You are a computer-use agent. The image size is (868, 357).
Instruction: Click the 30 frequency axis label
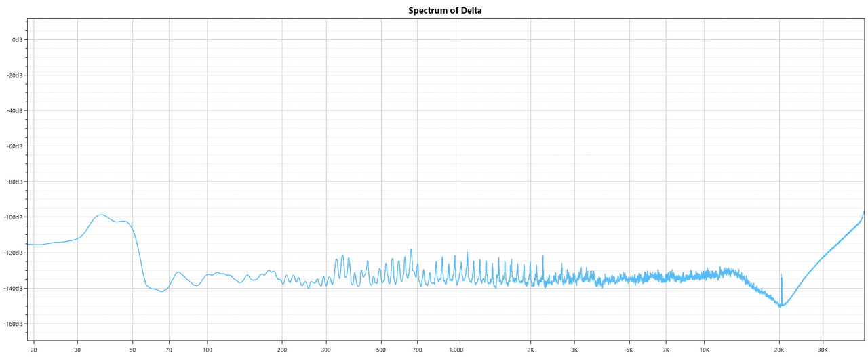click(77, 351)
